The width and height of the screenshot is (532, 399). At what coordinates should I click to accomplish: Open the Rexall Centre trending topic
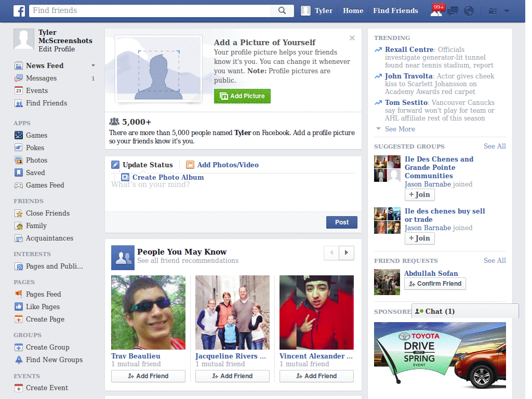409,49
